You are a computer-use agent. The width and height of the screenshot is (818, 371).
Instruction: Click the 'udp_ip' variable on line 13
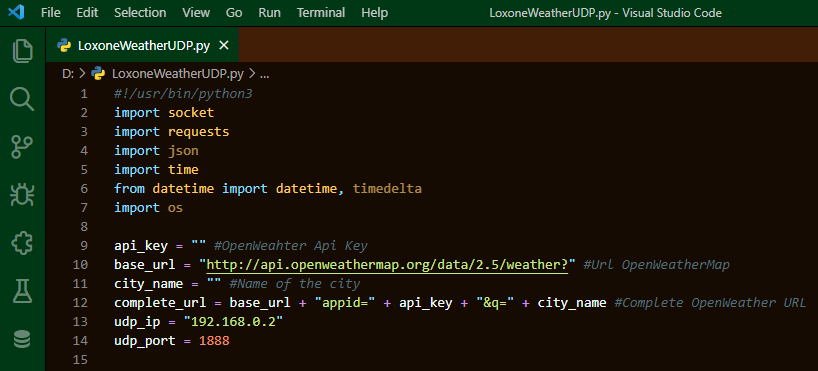tap(137, 322)
